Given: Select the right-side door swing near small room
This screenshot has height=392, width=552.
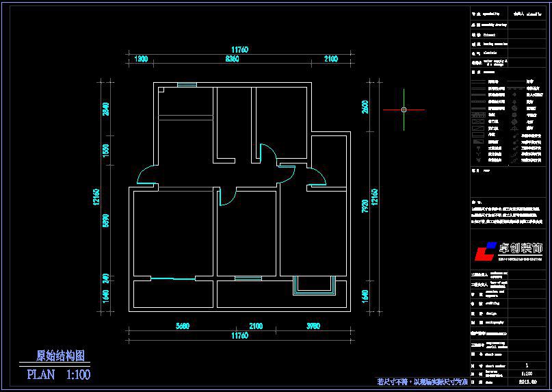Looking at the screenshot, I should (x=315, y=177).
